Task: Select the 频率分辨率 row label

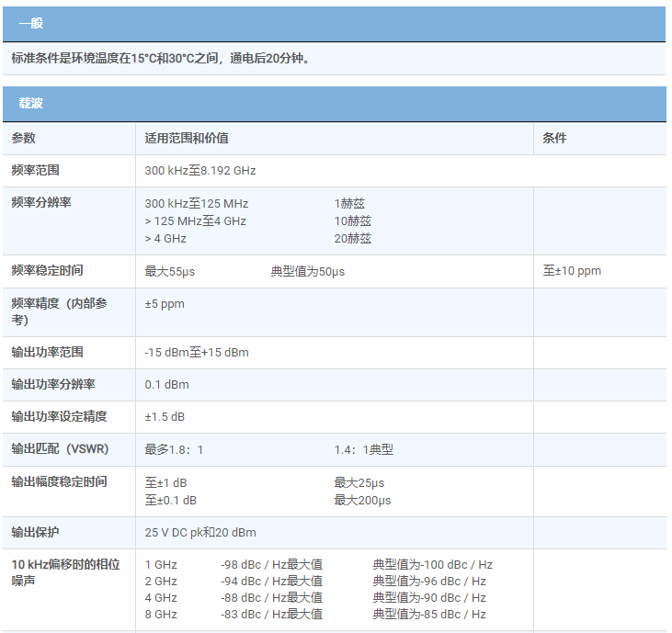Action: tap(41, 202)
